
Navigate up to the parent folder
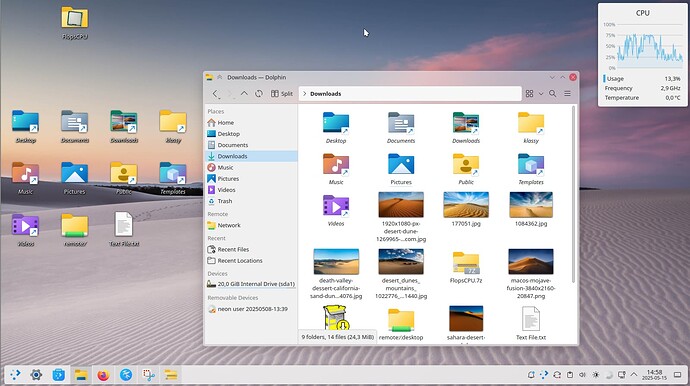tap(244, 94)
